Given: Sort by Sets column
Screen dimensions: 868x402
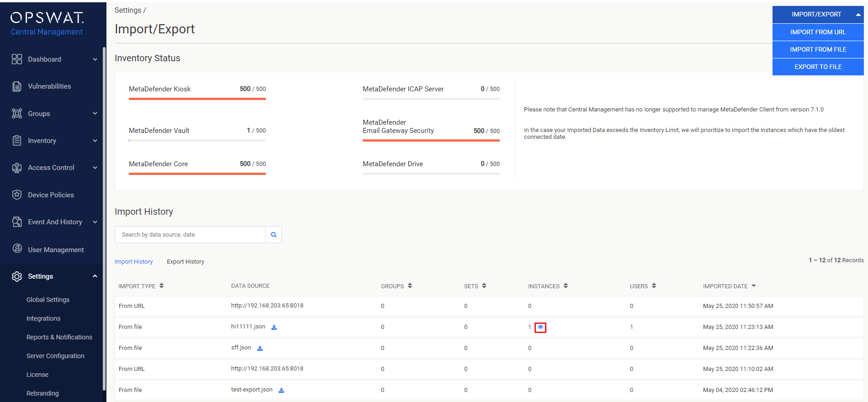Looking at the screenshot, I should click(484, 286).
